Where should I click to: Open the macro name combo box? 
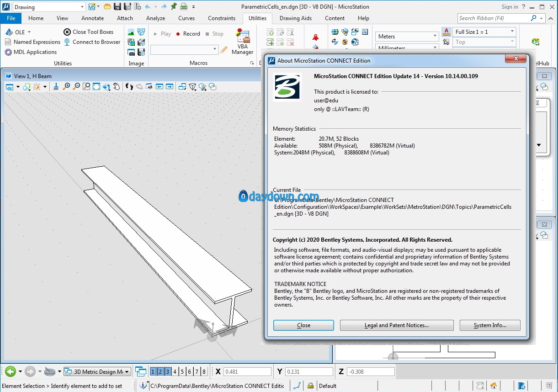185,49
